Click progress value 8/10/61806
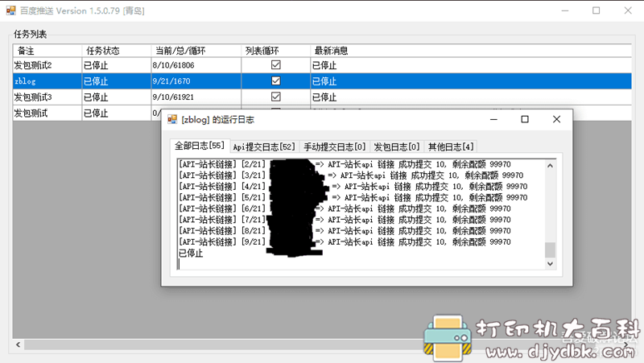Image resolution: width=644 pixels, height=363 pixels. (x=173, y=65)
